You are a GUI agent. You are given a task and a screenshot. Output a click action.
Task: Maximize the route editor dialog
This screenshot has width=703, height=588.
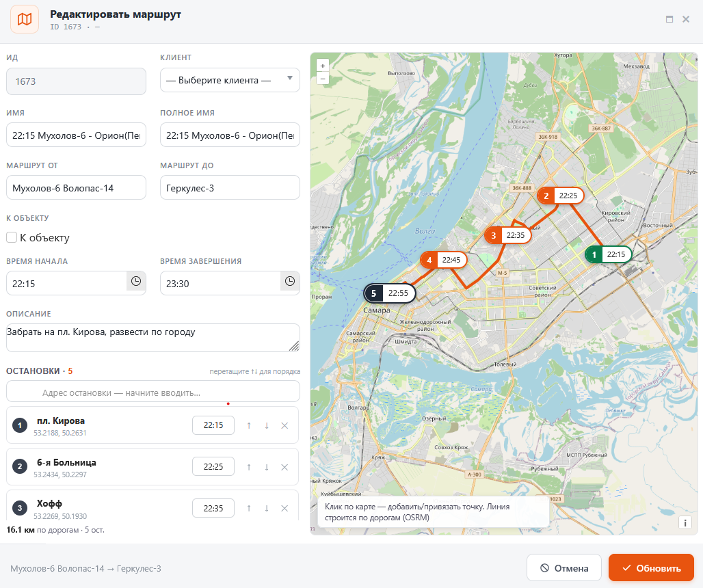click(669, 19)
